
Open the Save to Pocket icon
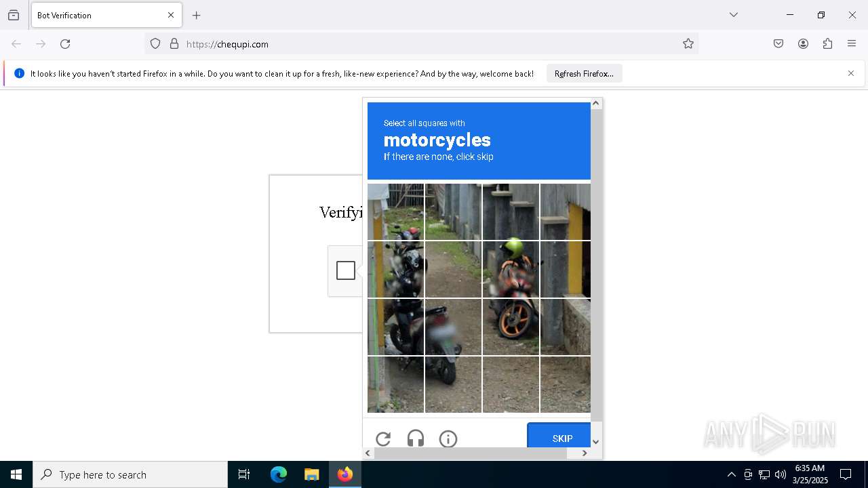coord(778,44)
